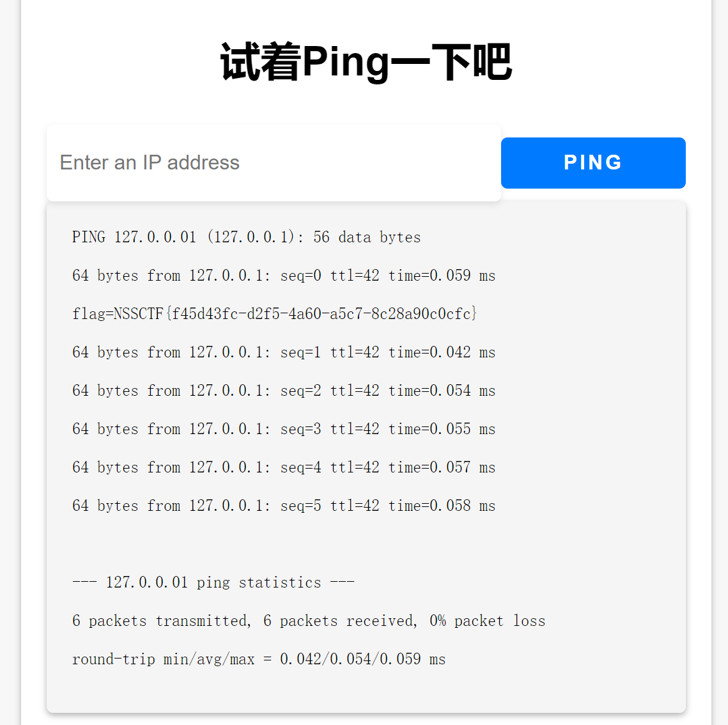Click the 0.042/0.054/0.059 ms values
The image size is (728, 725).
coord(362,659)
